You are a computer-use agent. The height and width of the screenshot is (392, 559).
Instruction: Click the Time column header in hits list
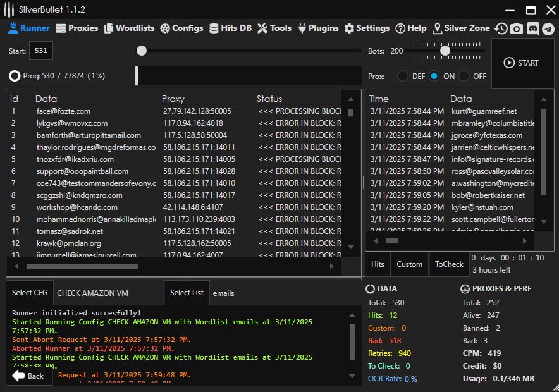[x=379, y=99]
